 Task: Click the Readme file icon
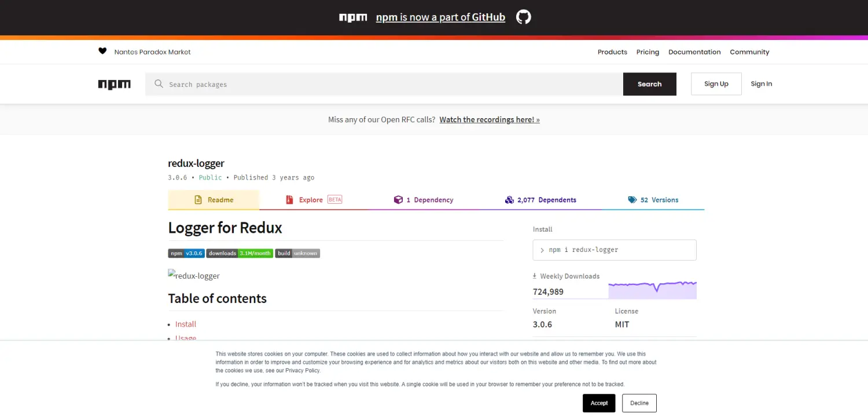coord(198,200)
